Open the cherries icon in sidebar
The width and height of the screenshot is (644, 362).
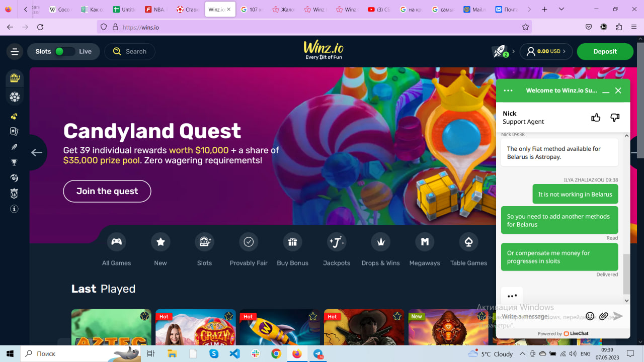pyautogui.click(x=15, y=116)
